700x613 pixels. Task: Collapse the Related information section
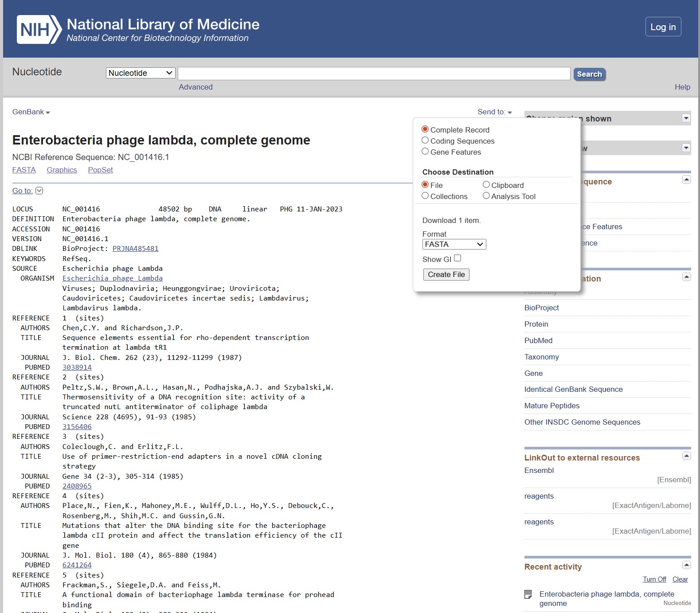[687, 277]
